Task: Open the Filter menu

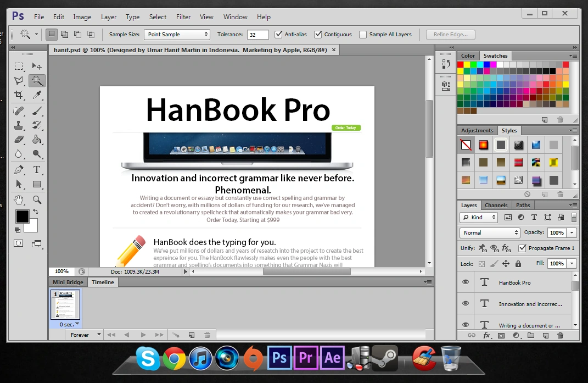Action: (183, 17)
